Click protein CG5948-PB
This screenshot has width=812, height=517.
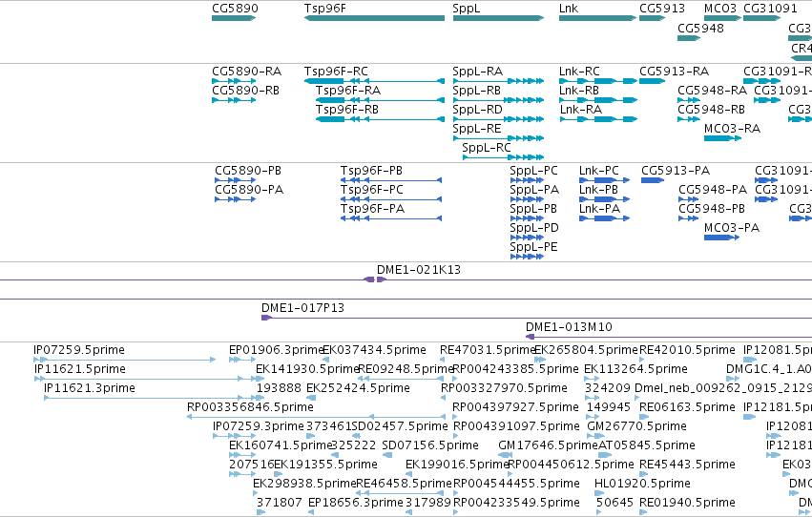(x=689, y=218)
